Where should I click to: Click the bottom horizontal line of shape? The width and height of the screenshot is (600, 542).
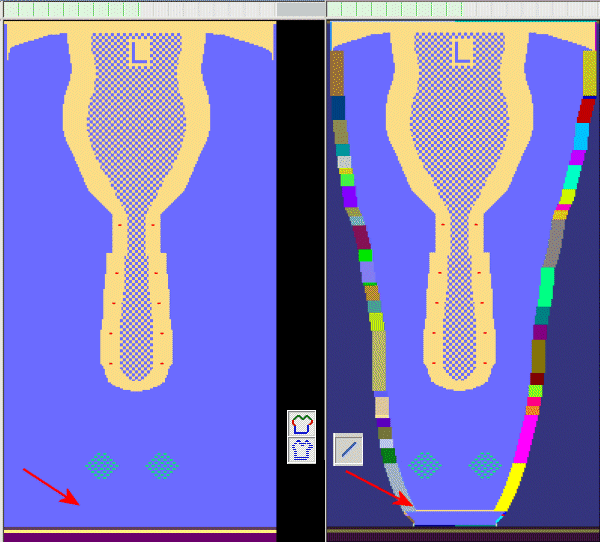tap(456, 511)
